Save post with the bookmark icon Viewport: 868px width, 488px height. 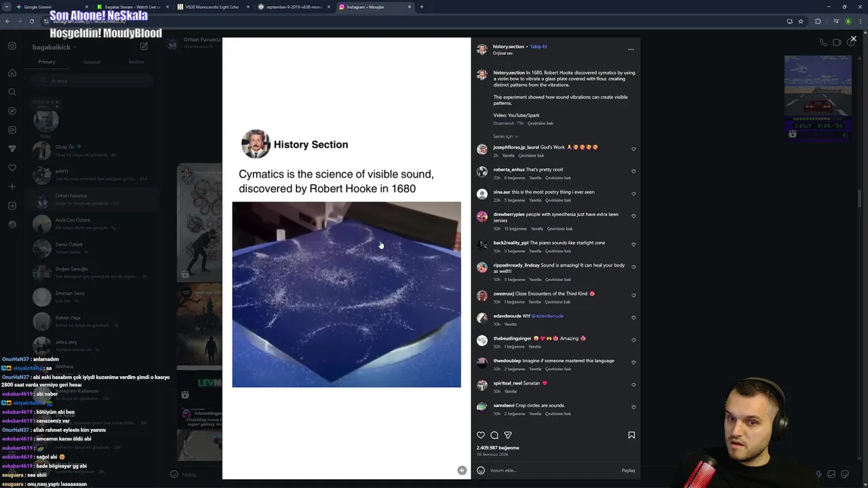pos(631,435)
